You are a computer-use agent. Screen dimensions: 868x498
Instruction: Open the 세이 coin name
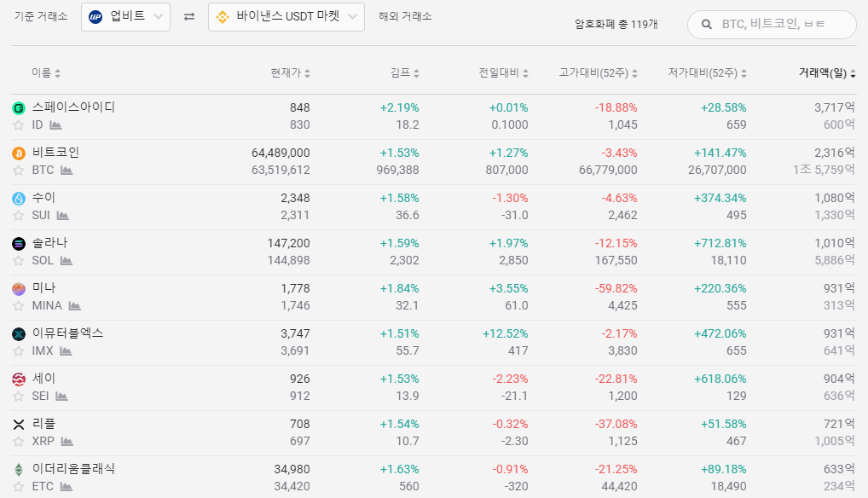(x=43, y=379)
